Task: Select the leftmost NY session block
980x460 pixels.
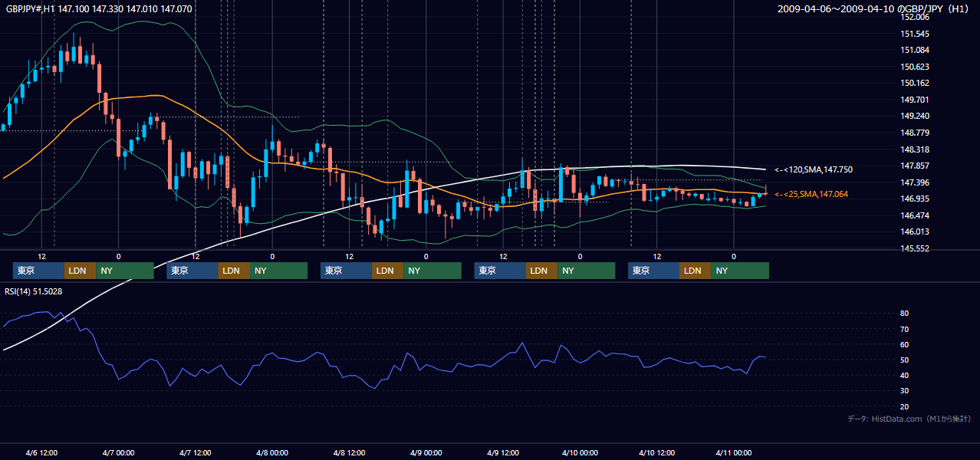Action: click(x=124, y=271)
